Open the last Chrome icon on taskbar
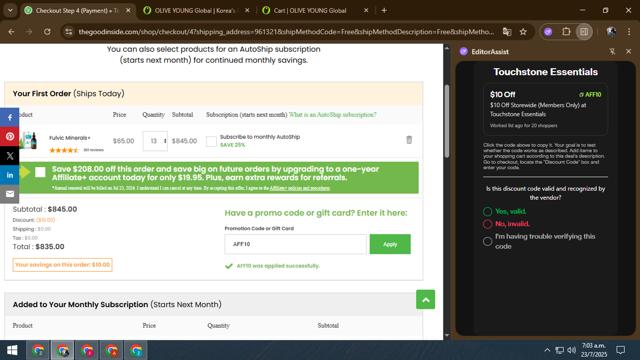640x360 pixels. (x=136, y=350)
